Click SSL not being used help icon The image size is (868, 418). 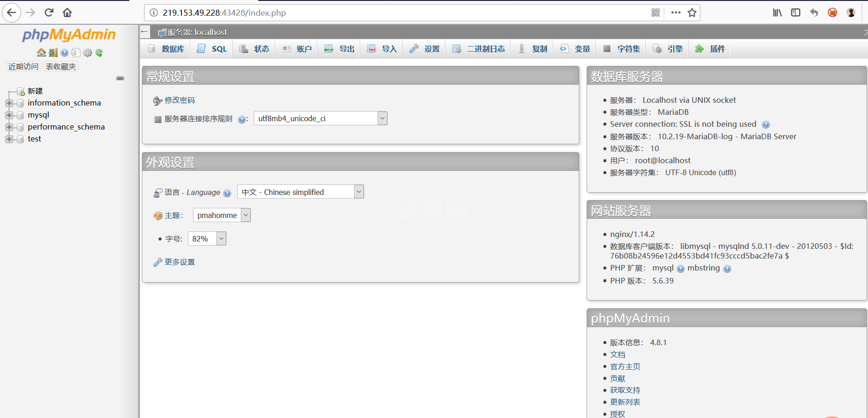[x=766, y=124]
